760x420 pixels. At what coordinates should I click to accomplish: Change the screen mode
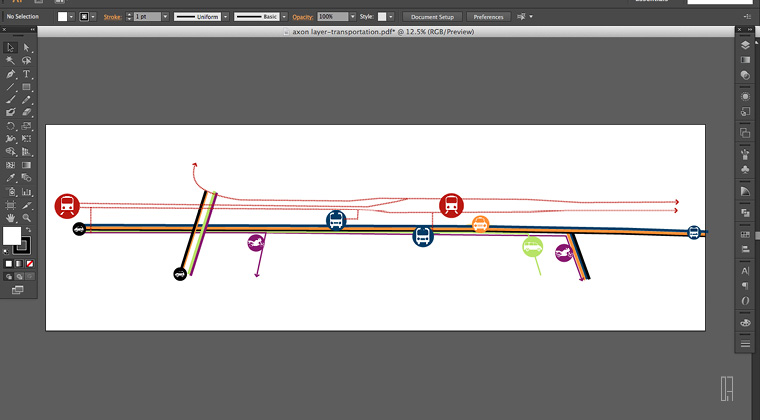17,290
